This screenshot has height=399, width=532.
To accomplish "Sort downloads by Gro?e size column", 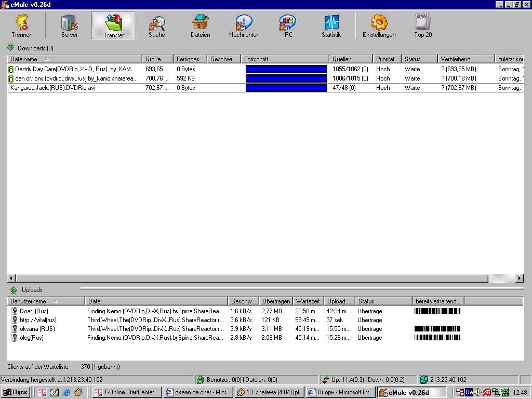I will [x=158, y=59].
